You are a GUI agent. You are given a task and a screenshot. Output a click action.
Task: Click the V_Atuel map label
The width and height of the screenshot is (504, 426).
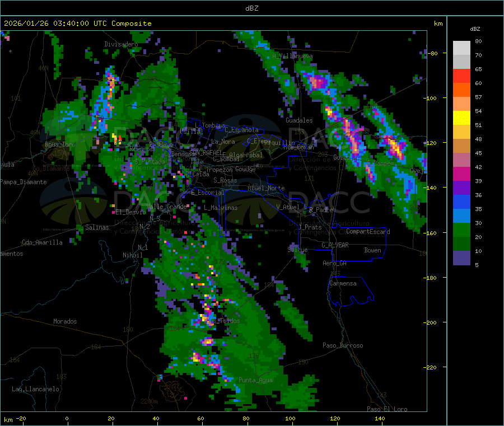288,207
